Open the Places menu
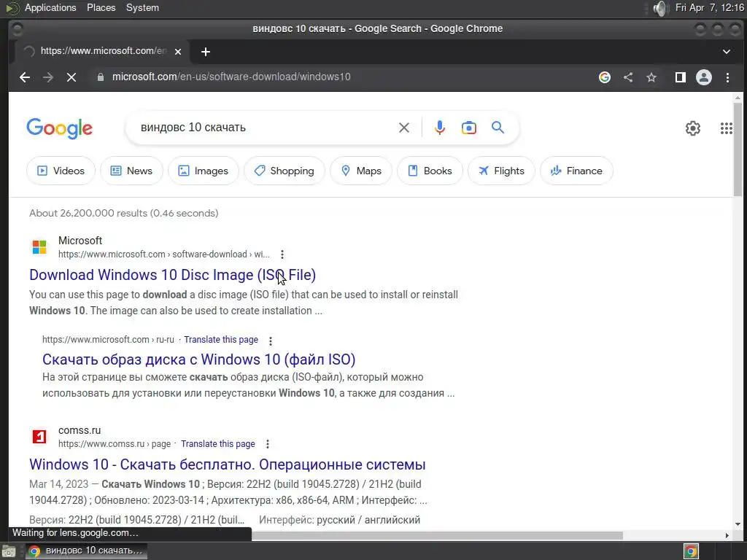Screen dimensions: 747x560 (x=101, y=7)
